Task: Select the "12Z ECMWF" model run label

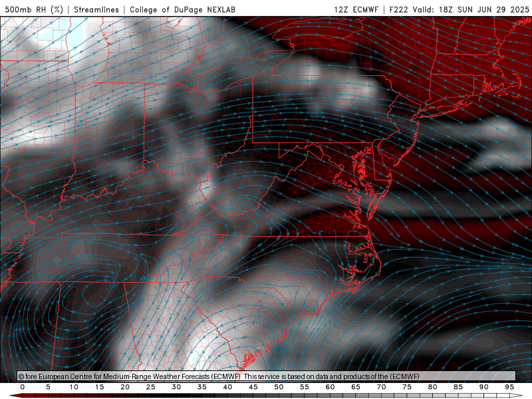Action: click(356, 9)
